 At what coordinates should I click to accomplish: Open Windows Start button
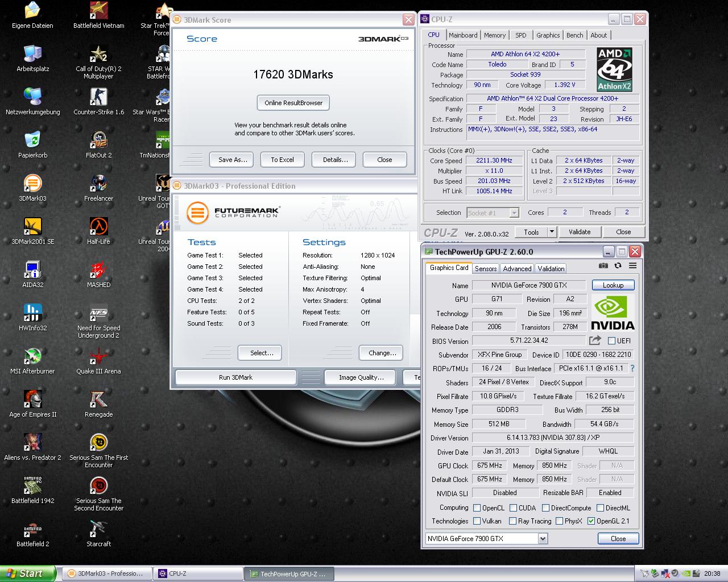point(28,573)
